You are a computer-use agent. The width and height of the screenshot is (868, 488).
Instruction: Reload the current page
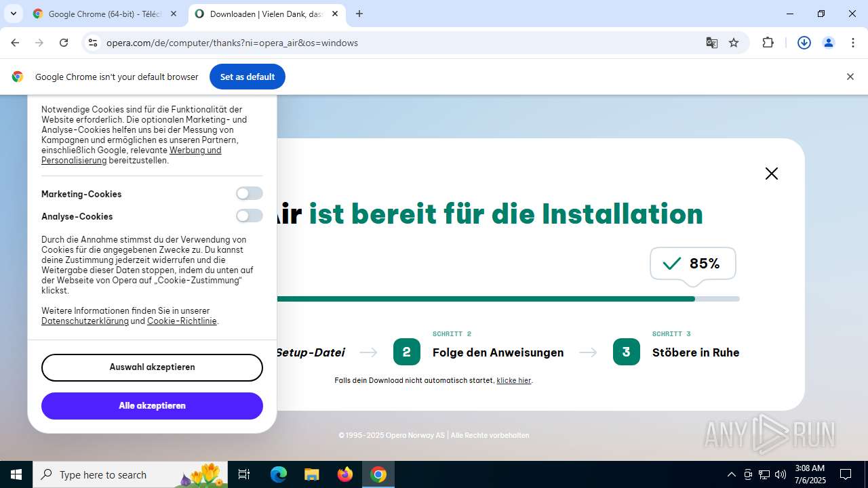64,43
